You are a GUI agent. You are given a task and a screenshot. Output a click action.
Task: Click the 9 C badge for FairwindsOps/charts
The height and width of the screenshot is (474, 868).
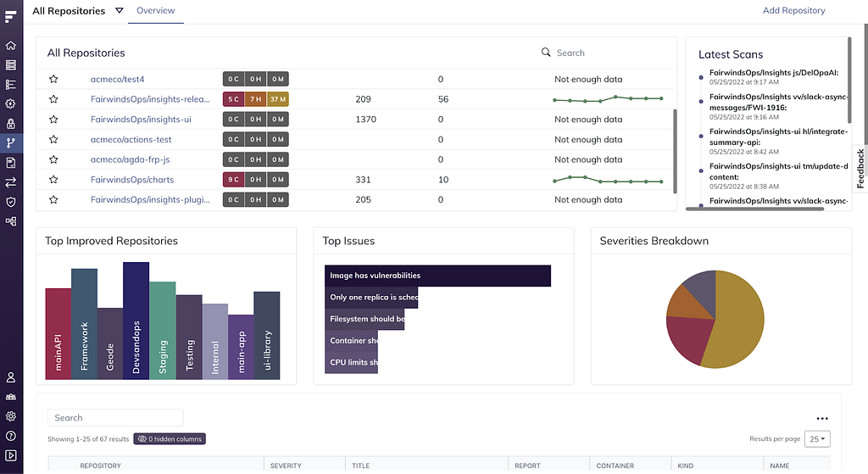coord(234,180)
